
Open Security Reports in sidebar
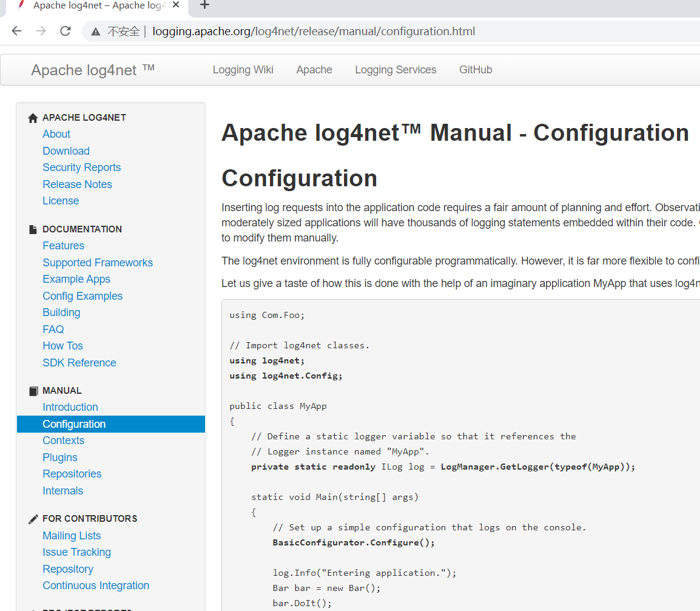(82, 167)
